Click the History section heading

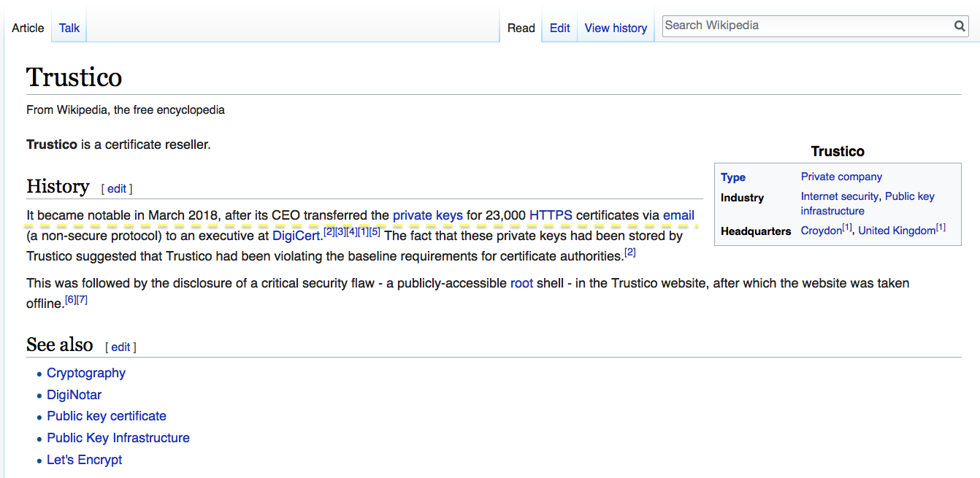click(58, 187)
